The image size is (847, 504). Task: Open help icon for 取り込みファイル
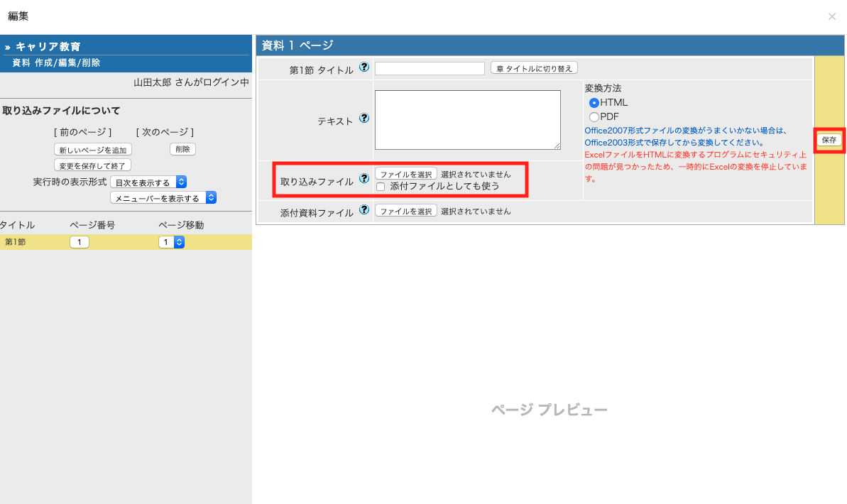click(x=364, y=179)
